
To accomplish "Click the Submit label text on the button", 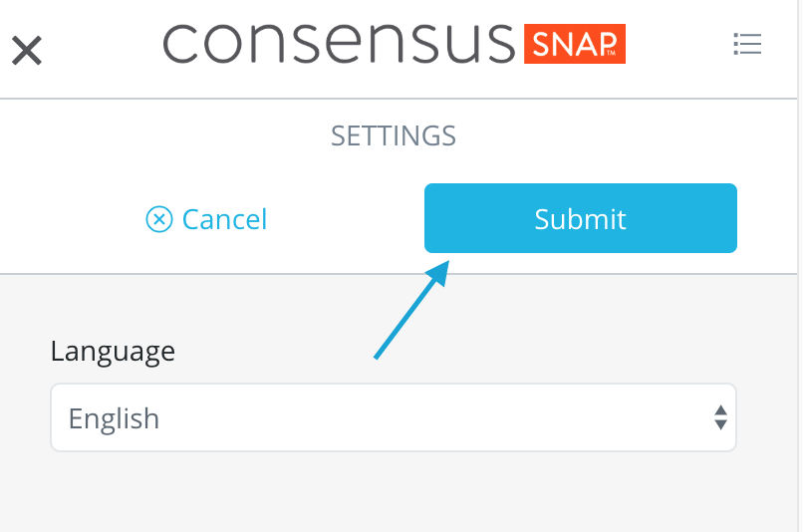I will tap(580, 219).
